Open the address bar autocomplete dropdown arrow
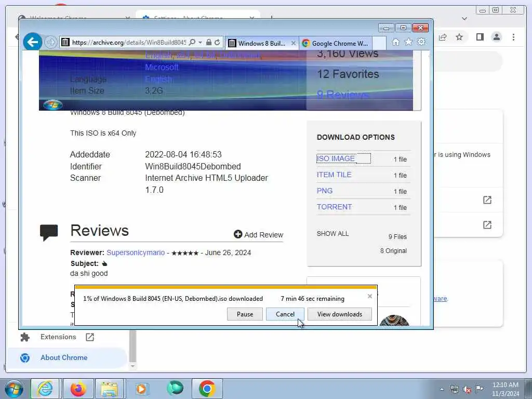This screenshot has width=532, height=399. (x=200, y=43)
